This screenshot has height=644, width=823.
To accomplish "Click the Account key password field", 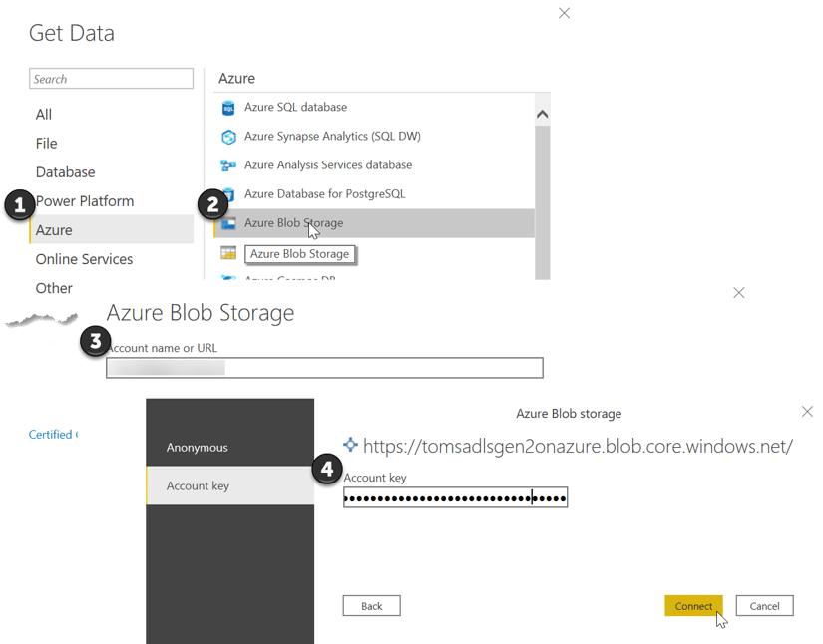I will coord(455,497).
